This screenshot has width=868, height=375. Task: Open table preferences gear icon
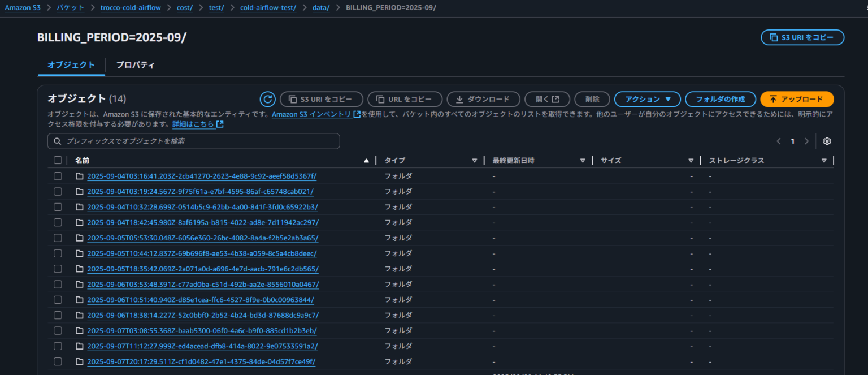[x=827, y=141]
